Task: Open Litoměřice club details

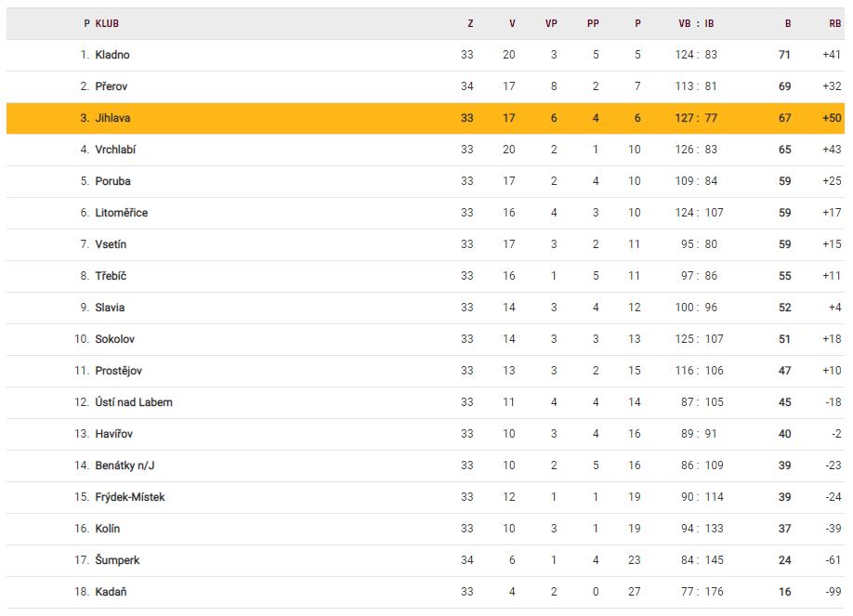Action: [121, 213]
